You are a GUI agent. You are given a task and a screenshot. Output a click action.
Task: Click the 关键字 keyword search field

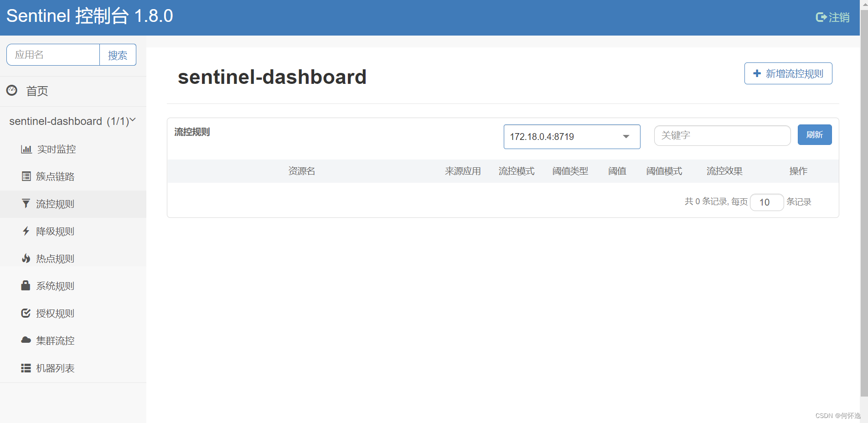click(x=722, y=135)
